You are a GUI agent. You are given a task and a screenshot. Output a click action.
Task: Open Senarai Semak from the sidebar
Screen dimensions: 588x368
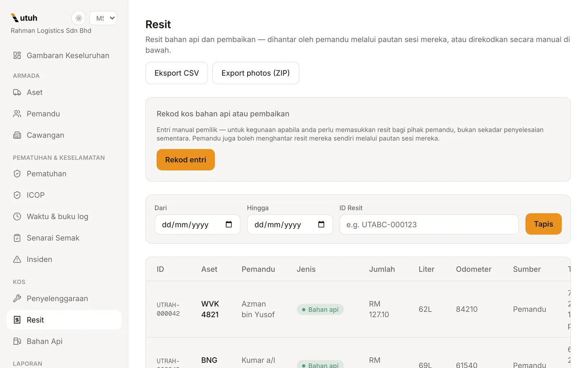click(64, 238)
